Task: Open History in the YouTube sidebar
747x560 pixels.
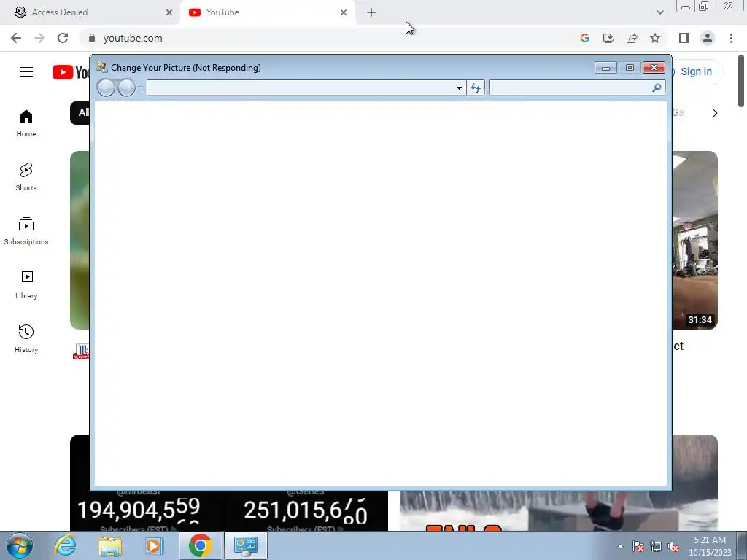Action: click(x=26, y=338)
